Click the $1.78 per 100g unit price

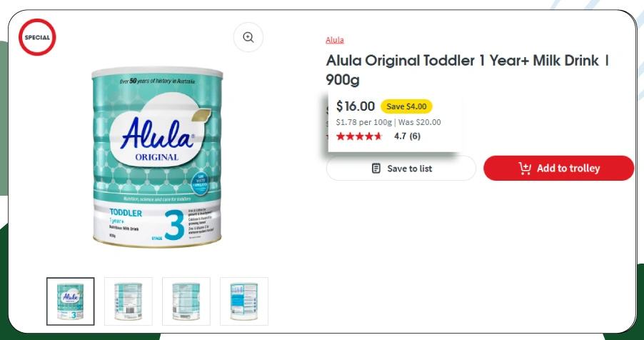(364, 122)
